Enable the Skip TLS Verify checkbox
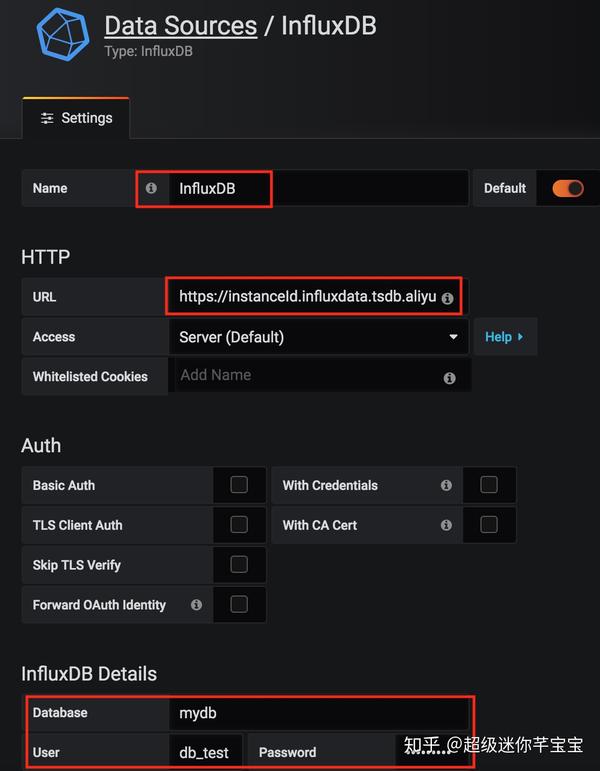Image resolution: width=600 pixels, height=771 pixels. 239,564
